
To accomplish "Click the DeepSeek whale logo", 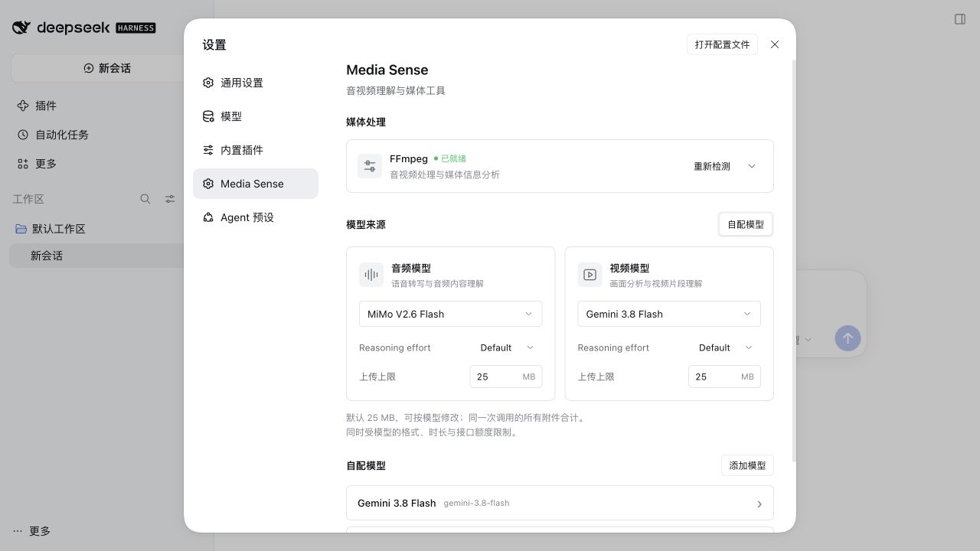I will click(21, 28).
